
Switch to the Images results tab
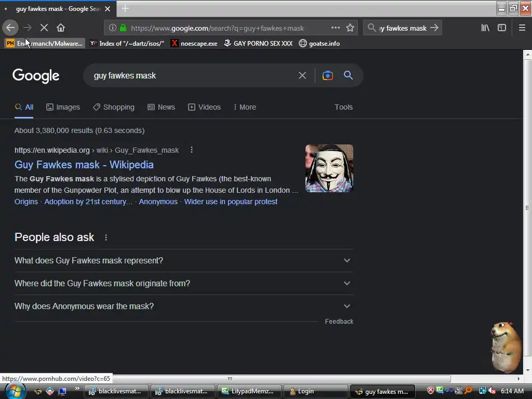(63, 107)
